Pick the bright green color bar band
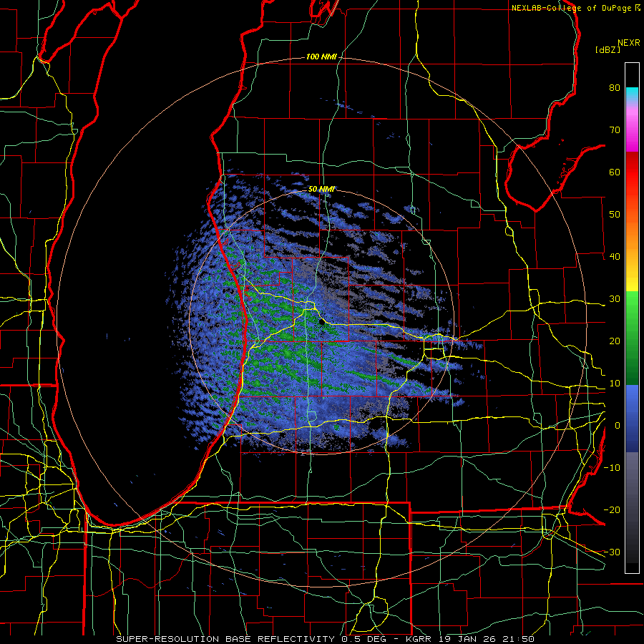This screenshot has width=644, height=644. point(632,310)
